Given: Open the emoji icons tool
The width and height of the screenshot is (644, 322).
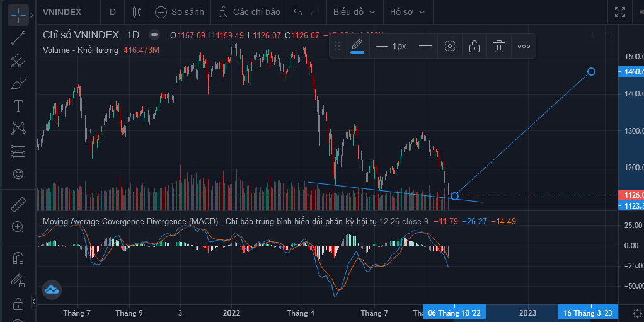Looking at the screenshot, I should tap(18, 173).
